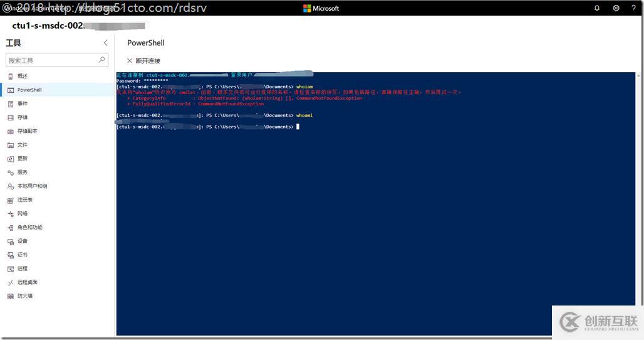Screen dimensions: 644x340
Task: Click the FullyQualifiedErrorId error line
Action: [195, 104]
